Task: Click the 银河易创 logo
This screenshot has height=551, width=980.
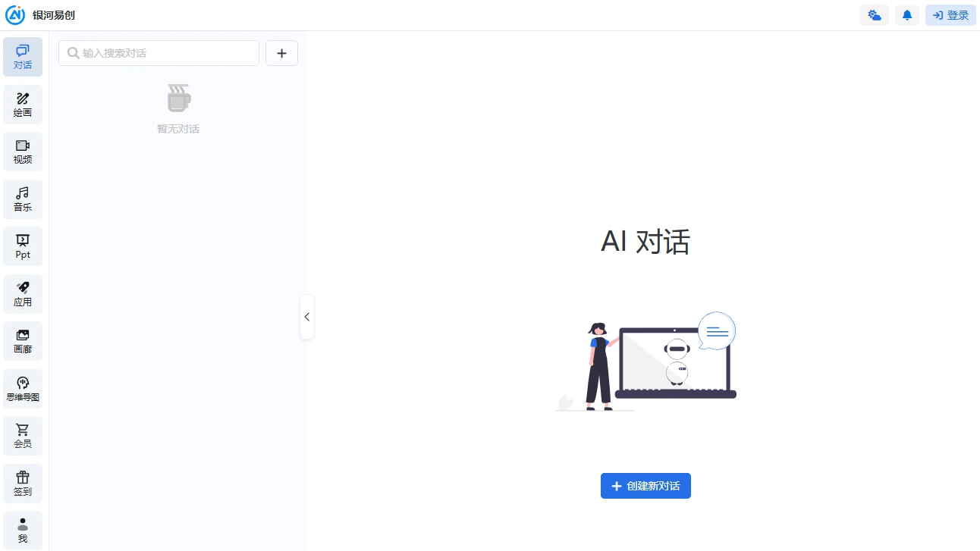Action: (x=42, y=14)
